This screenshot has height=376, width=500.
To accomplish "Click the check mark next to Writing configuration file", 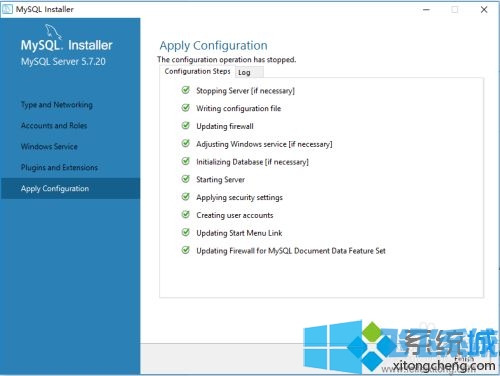I will pos(186,108).
